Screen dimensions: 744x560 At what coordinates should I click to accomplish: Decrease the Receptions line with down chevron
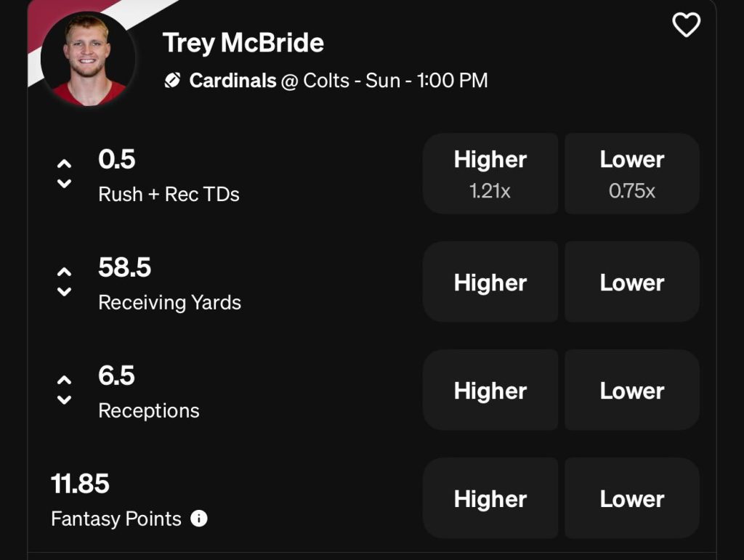click(64, 400)
